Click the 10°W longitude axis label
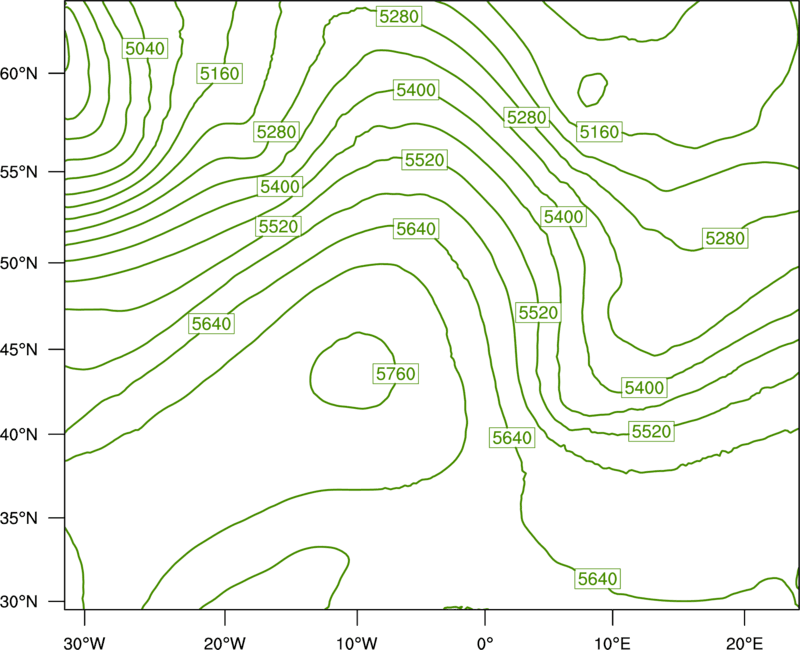The width and height of the screenshot is (800, 650). (x=357, y=643)
